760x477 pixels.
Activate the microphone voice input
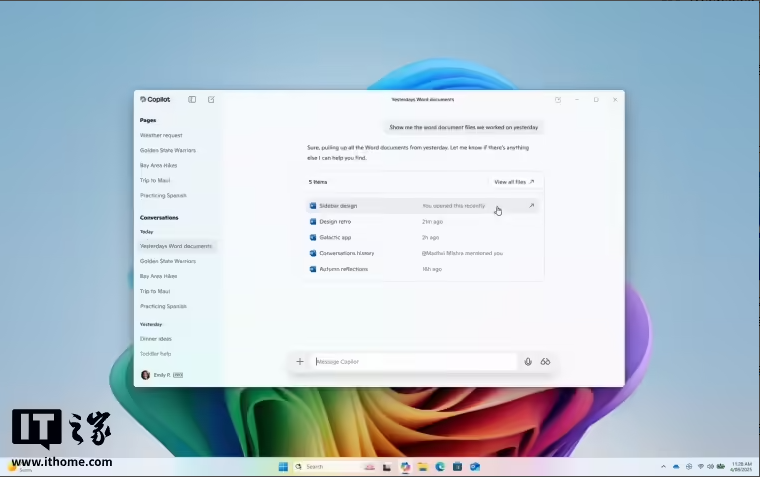point(528,361)
